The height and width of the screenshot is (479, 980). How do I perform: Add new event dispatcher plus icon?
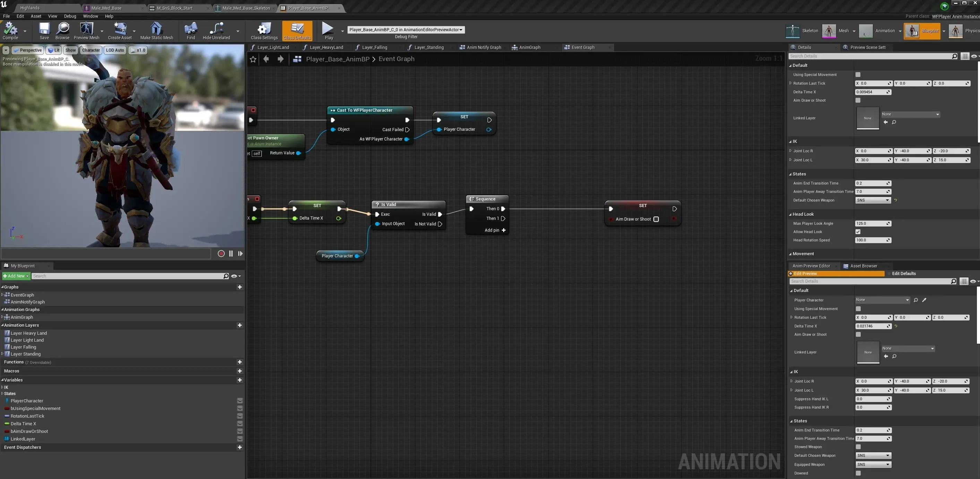(x=240, y=447)
